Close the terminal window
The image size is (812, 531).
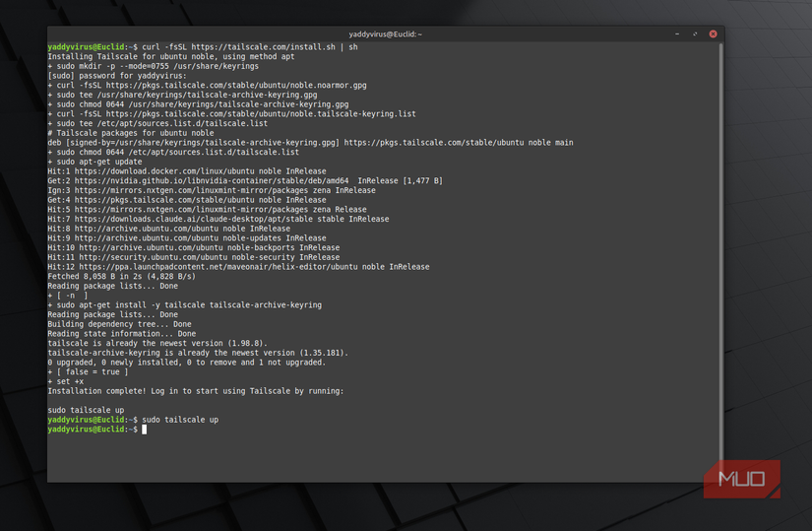pyautogui.click(x=713, y=33)
